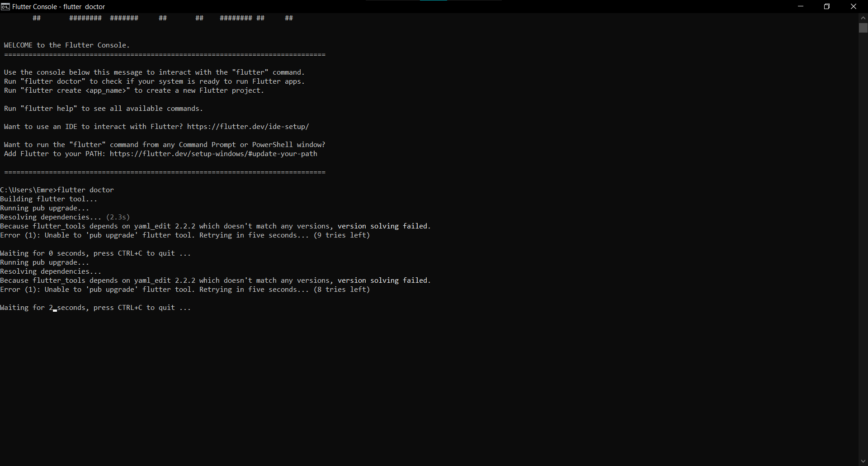Click the 'Run "flutter create <app_name>"' line
This screenshot has height=466, width=868.
click(134, 90)
